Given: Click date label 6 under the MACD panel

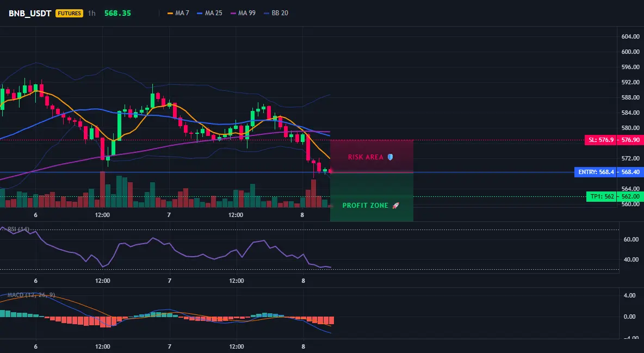Looking at the screenshot, I should [36, 346].
